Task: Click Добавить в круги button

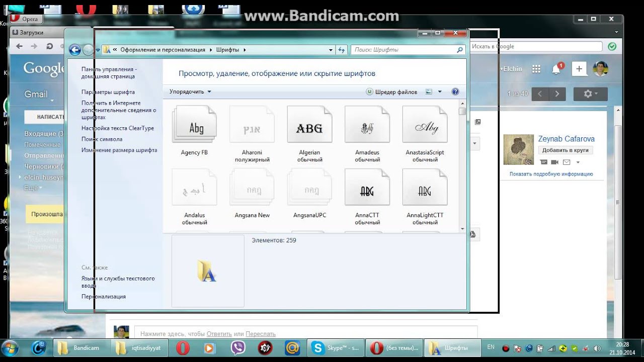Action: pyautogui.click(x=566, y=150)
